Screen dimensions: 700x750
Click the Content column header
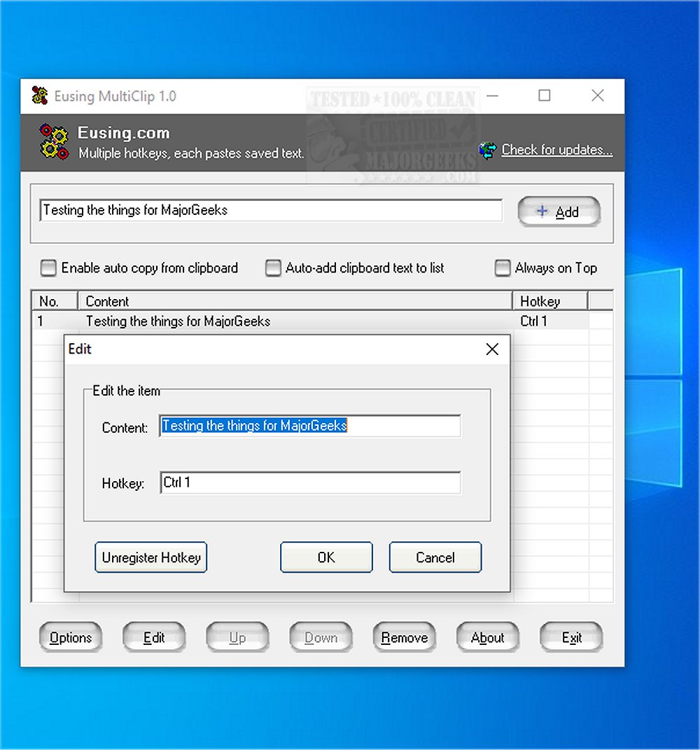point(295,301)
